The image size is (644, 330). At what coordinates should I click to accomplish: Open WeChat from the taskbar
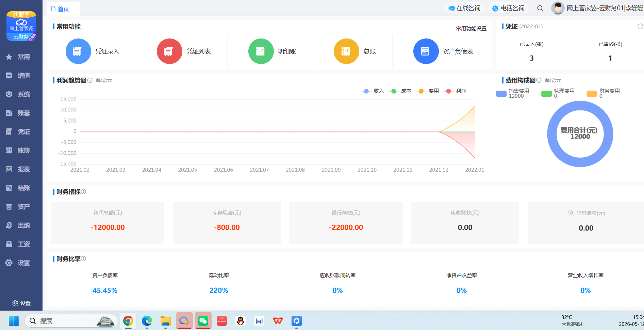point(203,321)
